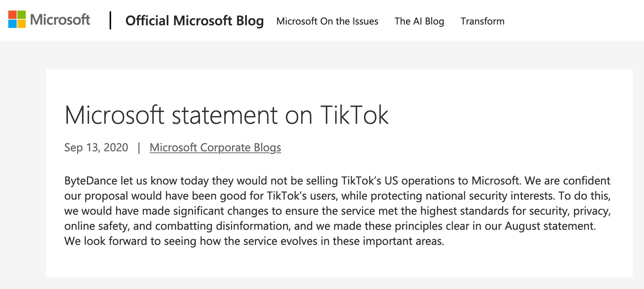
Task: Go to Microsoft On the Issues
Action: pyautogui.click(x=327, y=21)
